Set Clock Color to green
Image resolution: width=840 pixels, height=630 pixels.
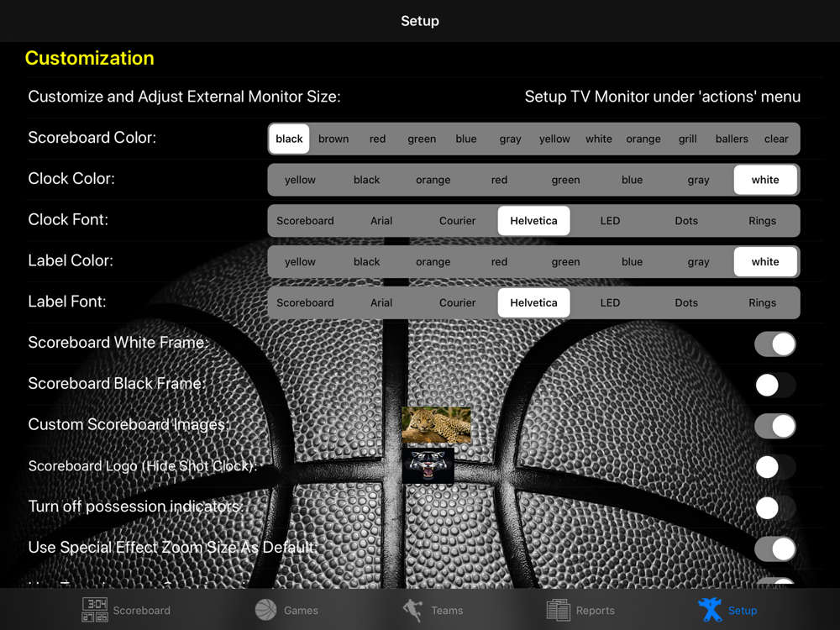(x=565, y=180)
